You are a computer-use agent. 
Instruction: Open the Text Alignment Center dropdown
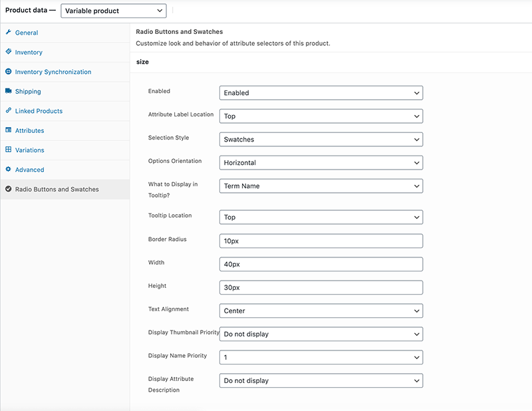tap(321, 311)
